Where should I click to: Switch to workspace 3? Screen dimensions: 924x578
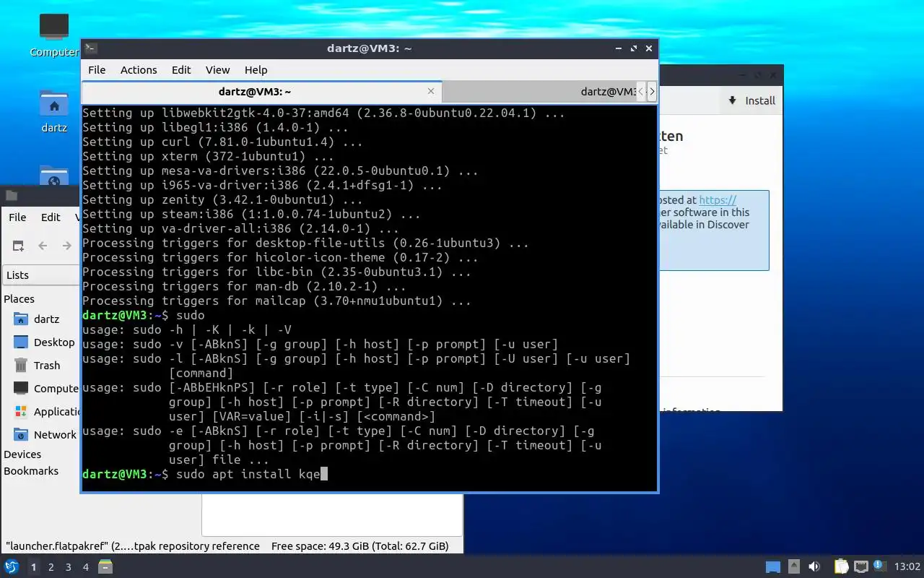68,567
